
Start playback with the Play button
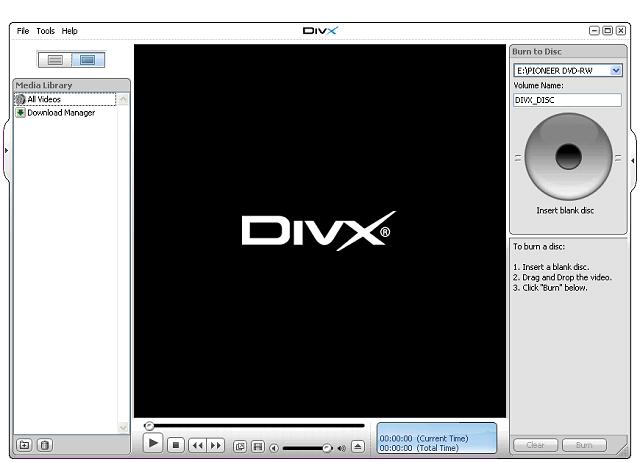[x=153, y=443]
